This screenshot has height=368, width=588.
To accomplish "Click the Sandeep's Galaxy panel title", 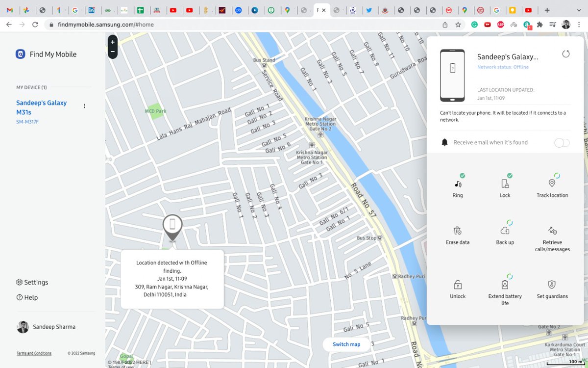I will tap(508, 57).
